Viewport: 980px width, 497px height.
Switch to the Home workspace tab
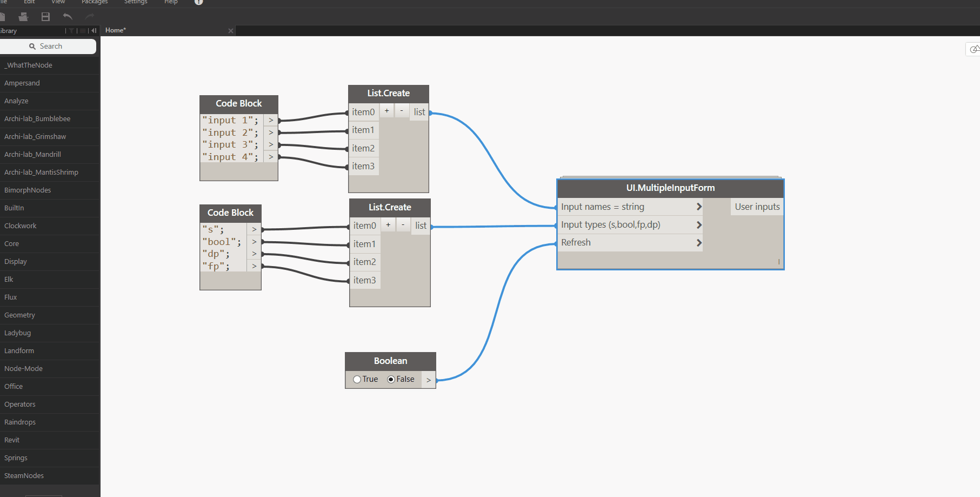pos(116,30)
